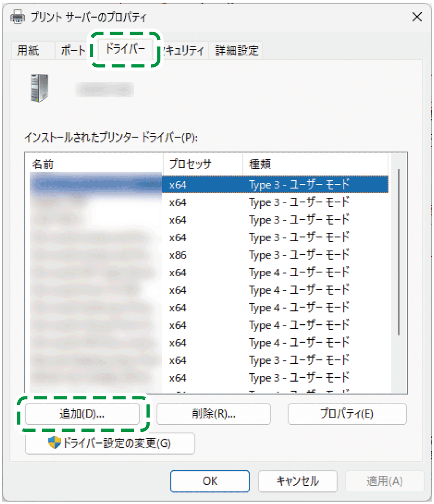Confirm with the OK button
The width and height of the screenshot is (434, 504).
point(210,481)
